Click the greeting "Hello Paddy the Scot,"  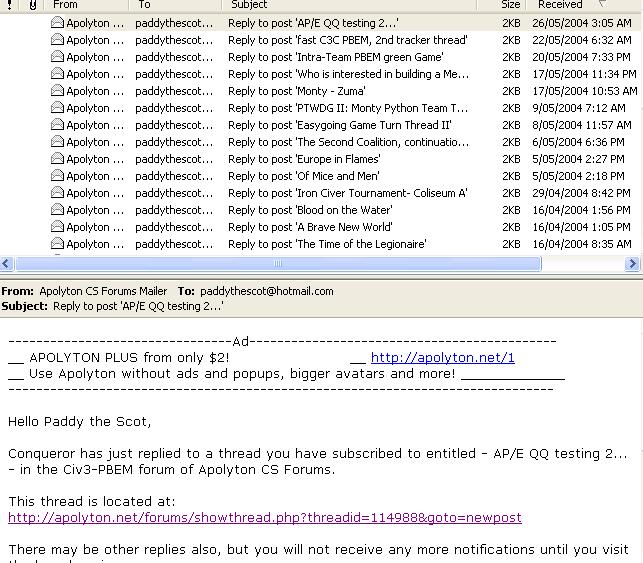click(x=80, y=422)
